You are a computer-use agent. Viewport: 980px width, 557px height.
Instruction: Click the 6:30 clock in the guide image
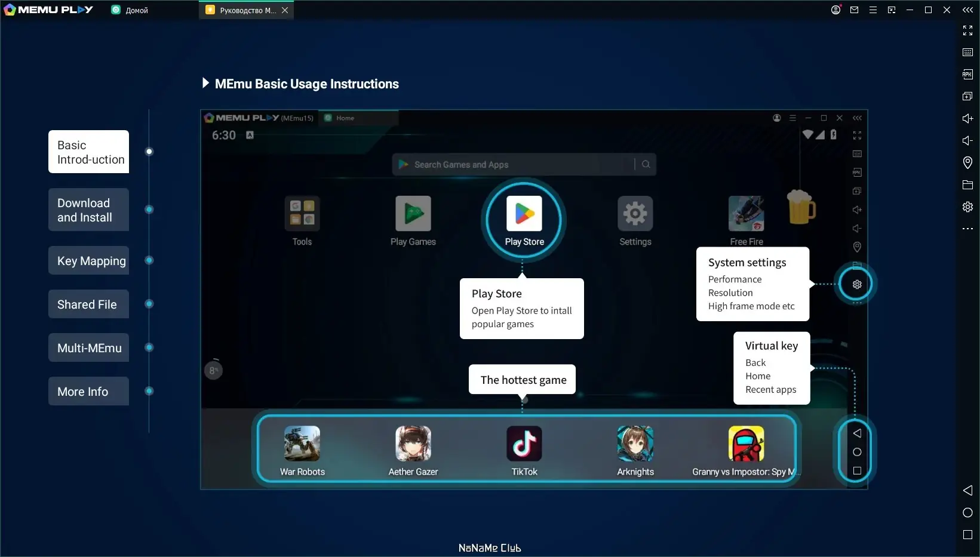[224, 136]
